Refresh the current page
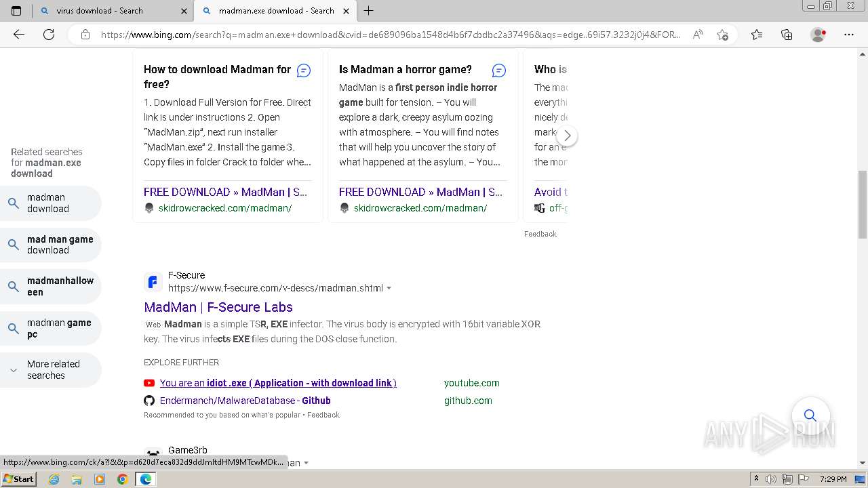The image size is (868, 488). click(49, 35)
